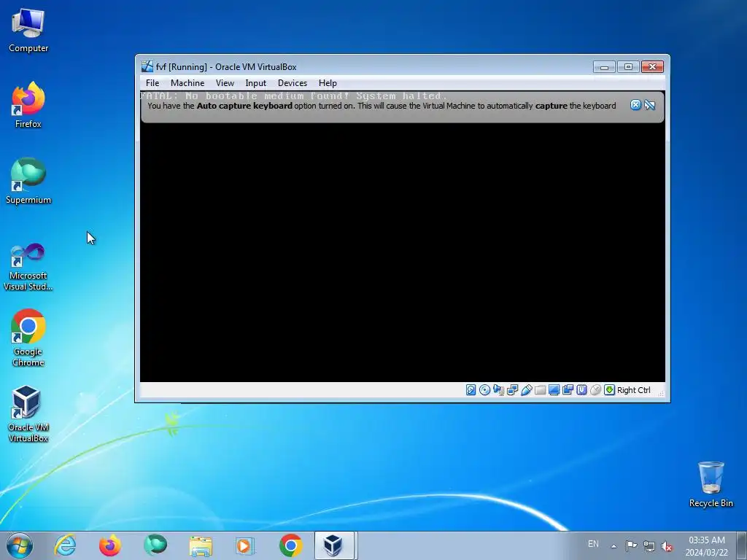
Task: Launch Supermium from the taskbar
Action: (x=155, y=545)
